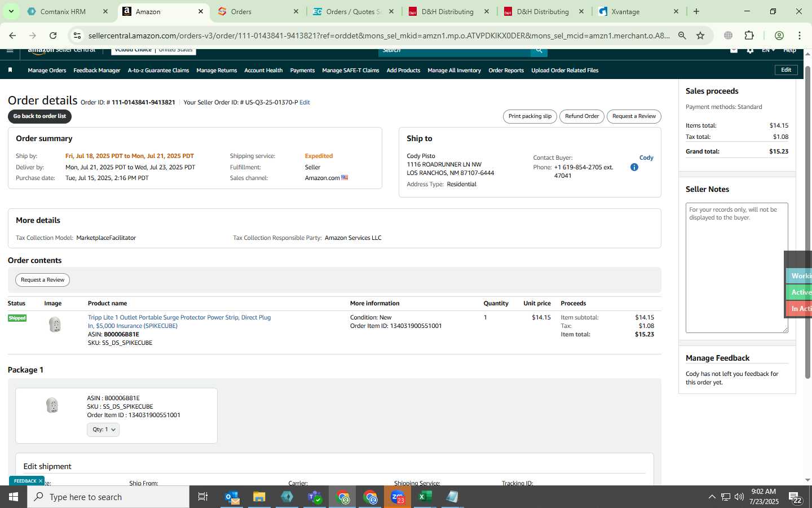
Task: Open A-to-z Guarantee Claims menu item
Action: point(158,71)
